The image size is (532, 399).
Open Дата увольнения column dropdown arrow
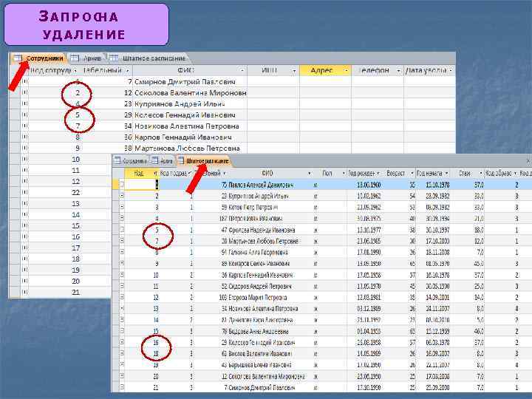[x=451, y=71]
